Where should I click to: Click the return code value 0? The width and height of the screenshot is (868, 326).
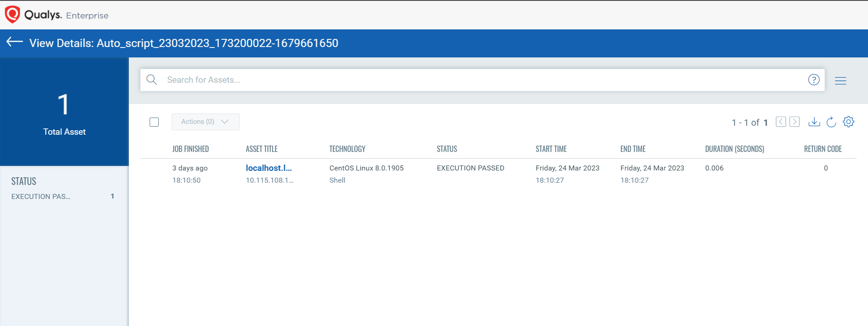[x=826, y=168]
